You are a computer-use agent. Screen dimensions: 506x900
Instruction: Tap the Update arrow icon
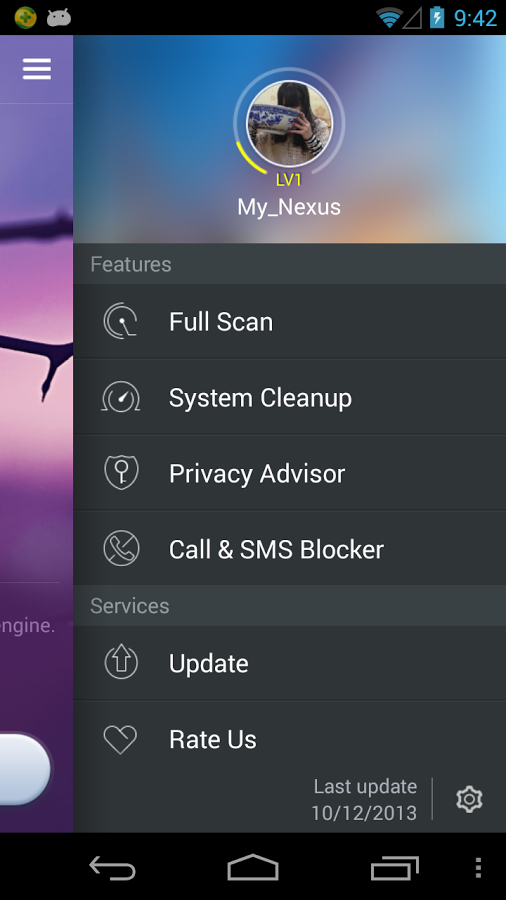point(121,662)
